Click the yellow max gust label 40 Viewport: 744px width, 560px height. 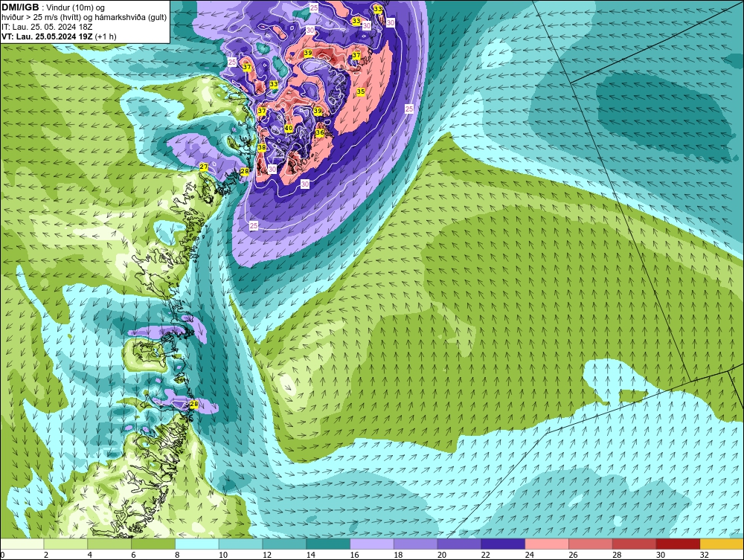point(289,128)
